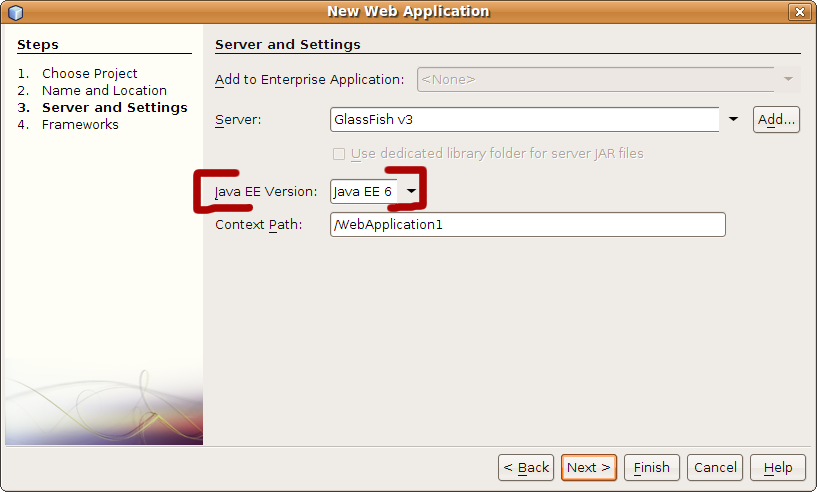Open the Server dropdown arrow

point(733,119)
